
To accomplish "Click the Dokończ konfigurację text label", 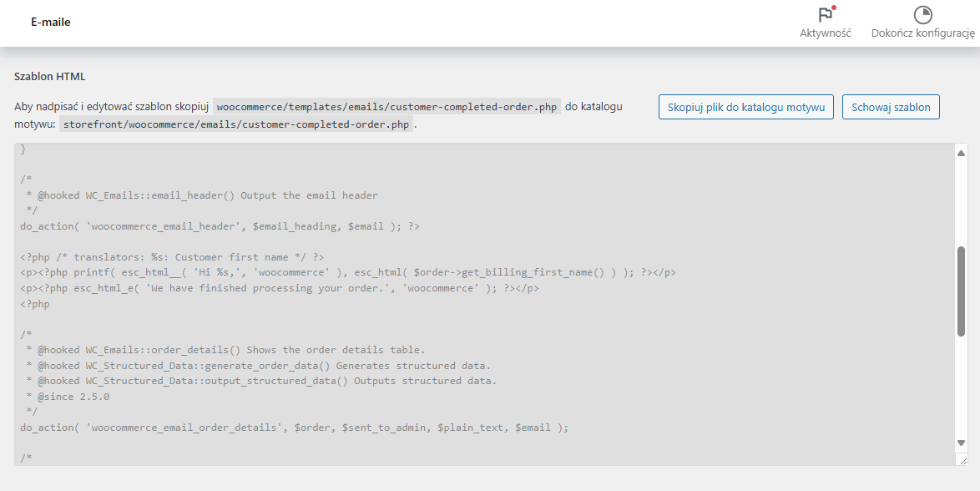I will [923, 33].
